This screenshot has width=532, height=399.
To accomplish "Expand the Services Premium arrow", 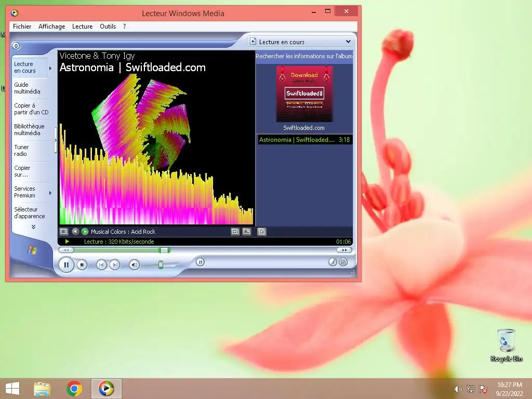I will [50, 193].
